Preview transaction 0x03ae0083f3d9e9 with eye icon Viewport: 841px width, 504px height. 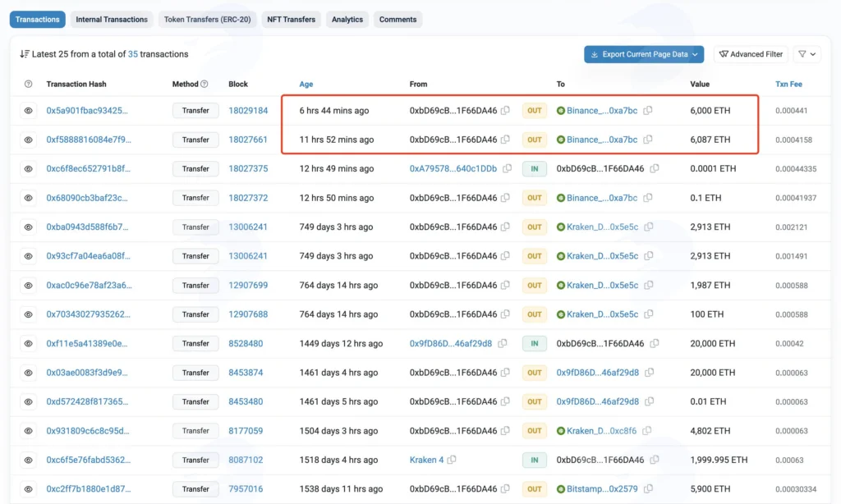coord(29,373)
